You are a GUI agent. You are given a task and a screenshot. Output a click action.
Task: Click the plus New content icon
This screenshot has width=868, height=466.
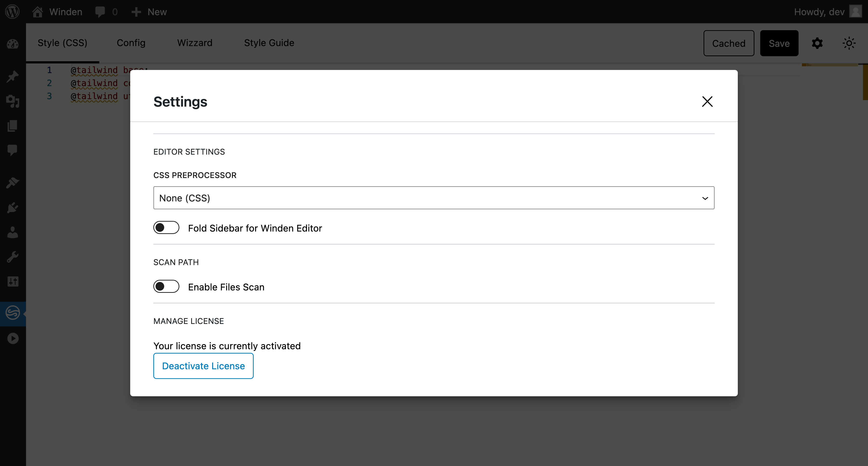(136, 12)
